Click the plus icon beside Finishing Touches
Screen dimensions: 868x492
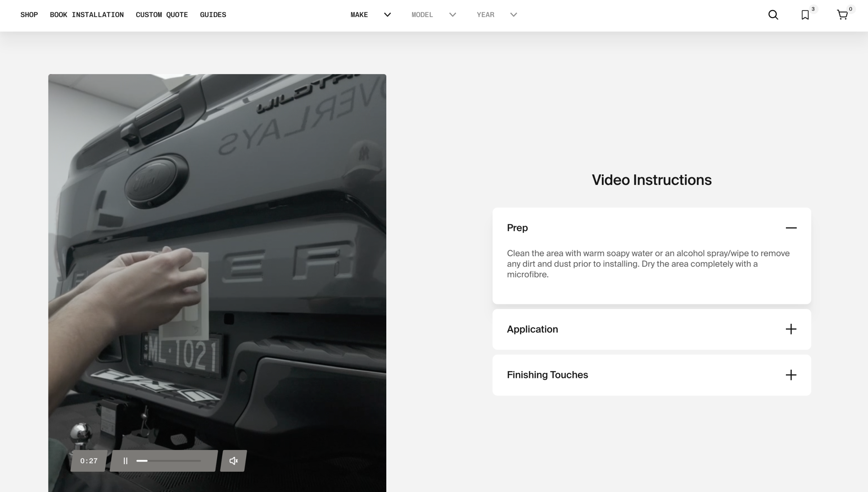791,375
